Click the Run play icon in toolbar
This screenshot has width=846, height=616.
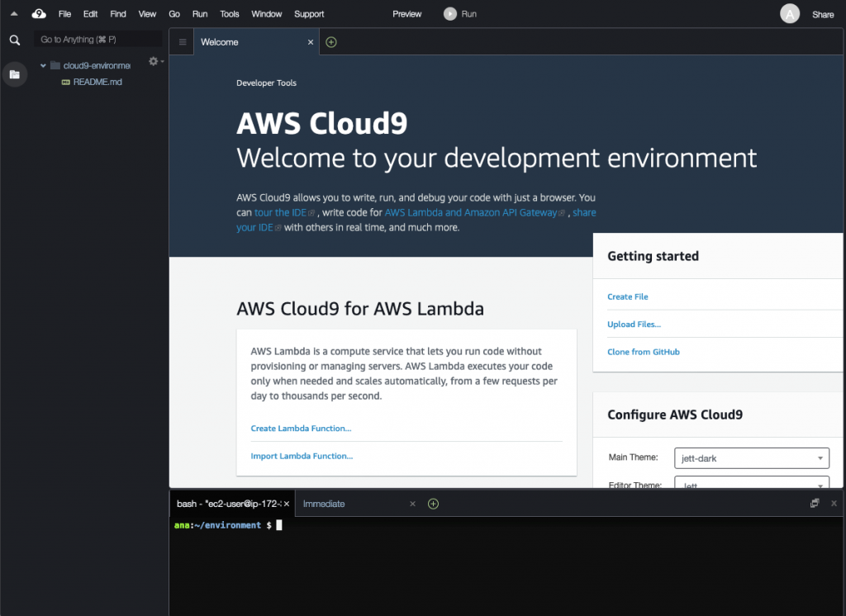point(450,14)
